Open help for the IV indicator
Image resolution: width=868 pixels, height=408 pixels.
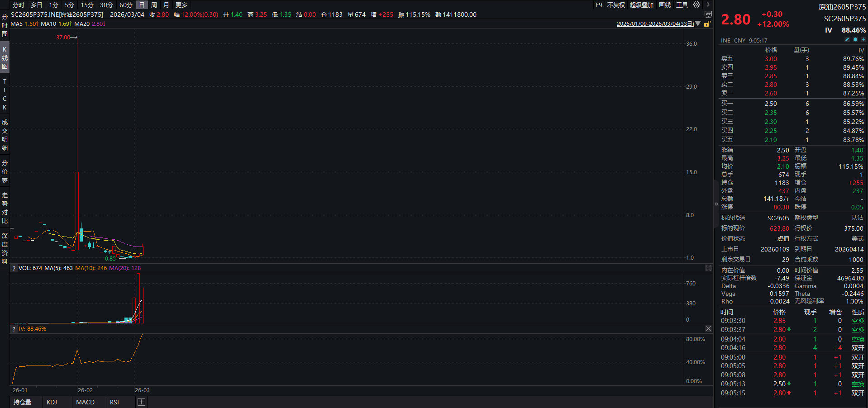click(x=14, y=329)
